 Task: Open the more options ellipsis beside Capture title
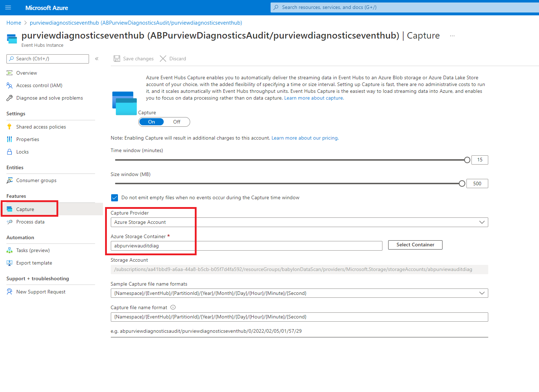point(452,36)
